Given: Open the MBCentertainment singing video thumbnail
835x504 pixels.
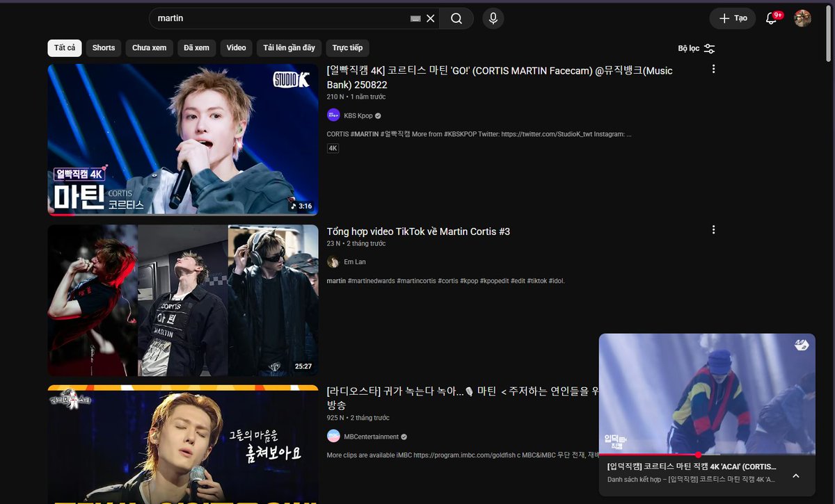Looking at the screenshot, I should coord(183,444).
